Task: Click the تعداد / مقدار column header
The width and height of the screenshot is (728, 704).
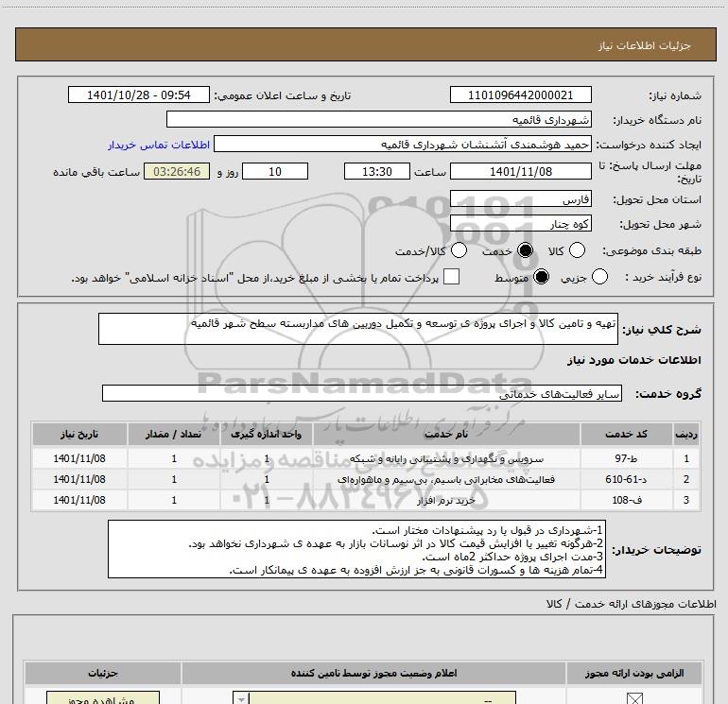Action: tap(174, 434)
